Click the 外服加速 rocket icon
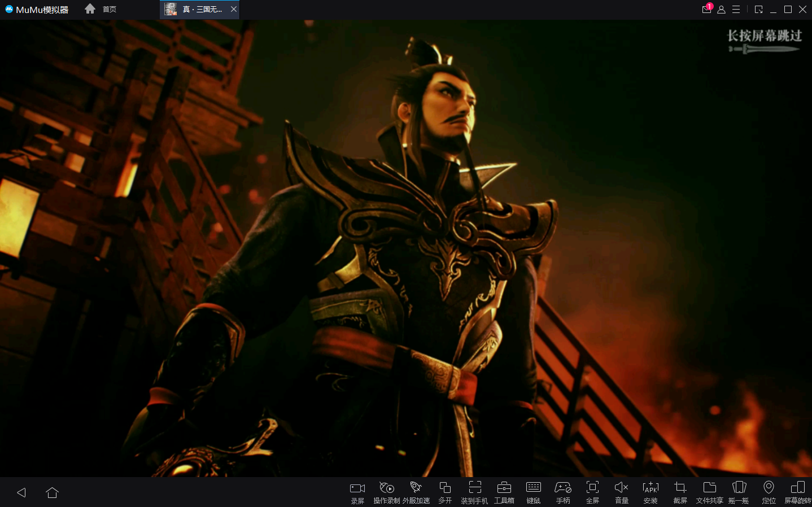 click(x=416, y=492)
